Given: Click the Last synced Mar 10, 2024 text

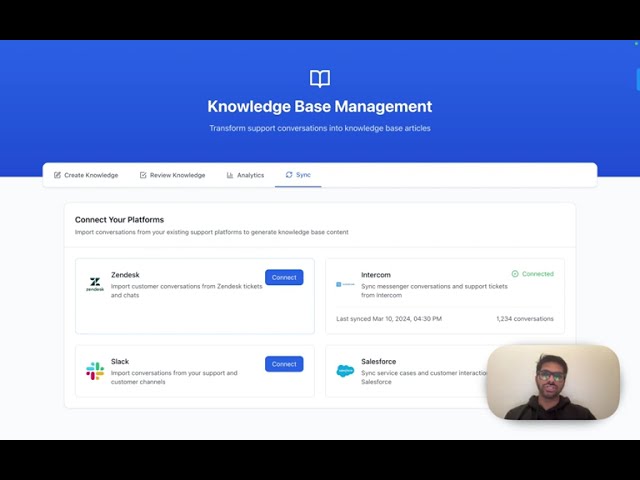Looking at the screenshot, I should point(389,319).
